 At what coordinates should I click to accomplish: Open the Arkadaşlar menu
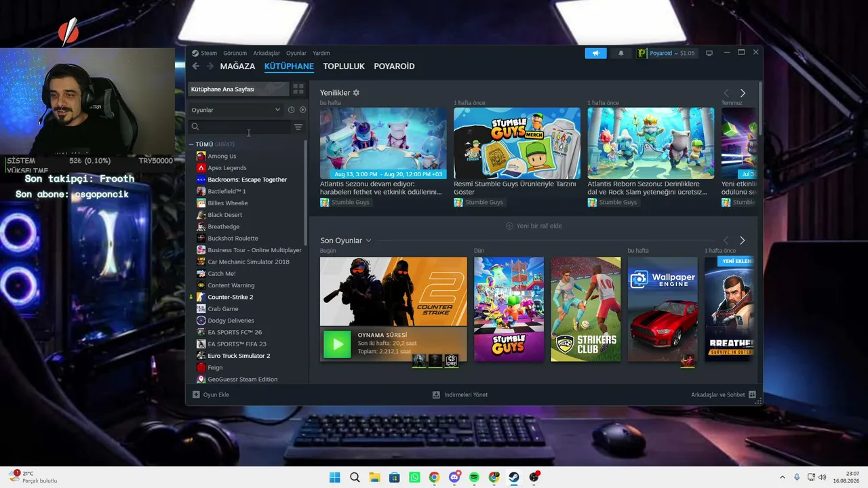click(x=267, y=53)
